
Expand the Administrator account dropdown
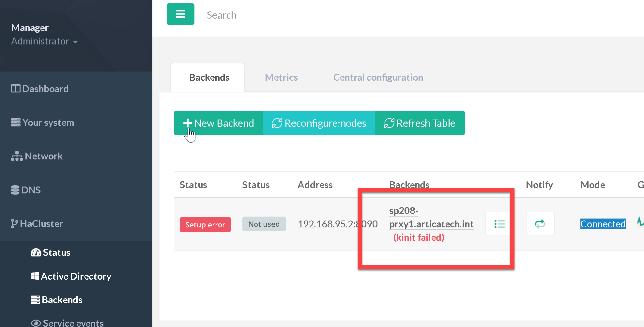tap(44, 41)
